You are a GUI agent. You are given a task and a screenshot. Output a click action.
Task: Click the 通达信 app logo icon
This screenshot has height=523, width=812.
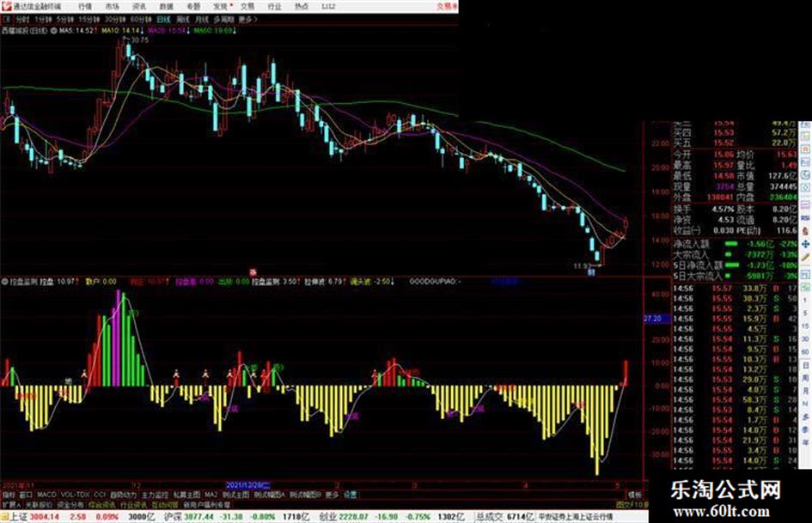pyautogui.click(x=6, y=6)
